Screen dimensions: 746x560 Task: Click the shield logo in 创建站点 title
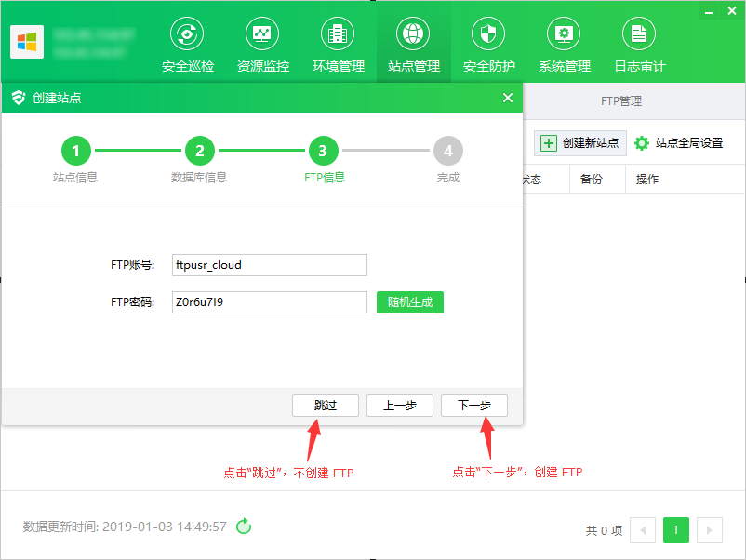(19, 98)
